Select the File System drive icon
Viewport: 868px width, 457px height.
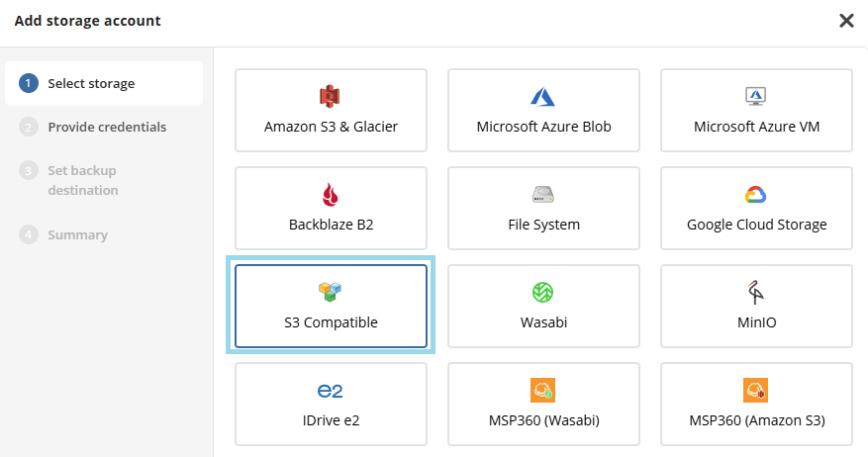(543, 194)
